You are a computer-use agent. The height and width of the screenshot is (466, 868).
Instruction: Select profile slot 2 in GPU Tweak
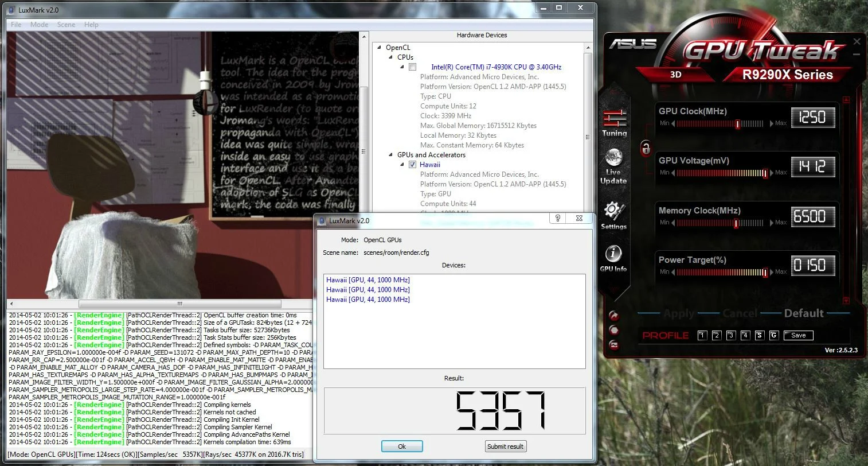[x=717, y=335]
